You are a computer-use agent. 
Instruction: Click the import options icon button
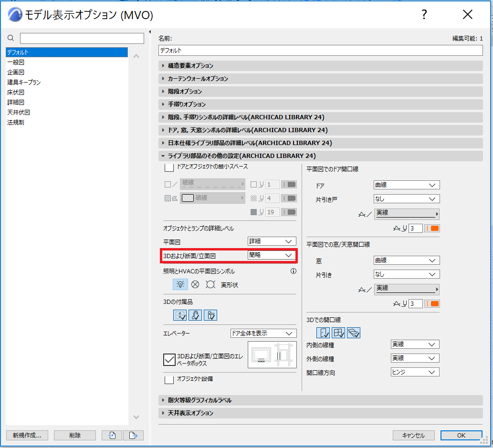pyautogui.click(x=112, y=436)
